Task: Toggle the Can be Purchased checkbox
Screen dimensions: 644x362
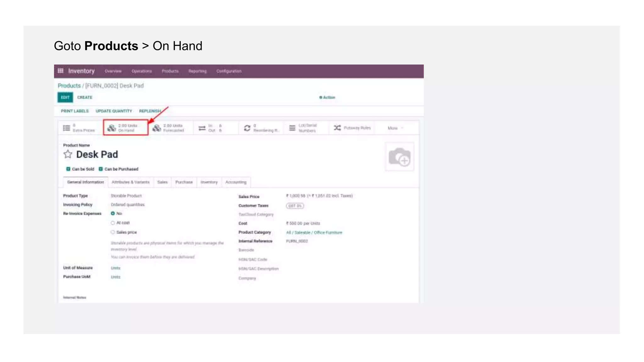Action: click(101, 169)
